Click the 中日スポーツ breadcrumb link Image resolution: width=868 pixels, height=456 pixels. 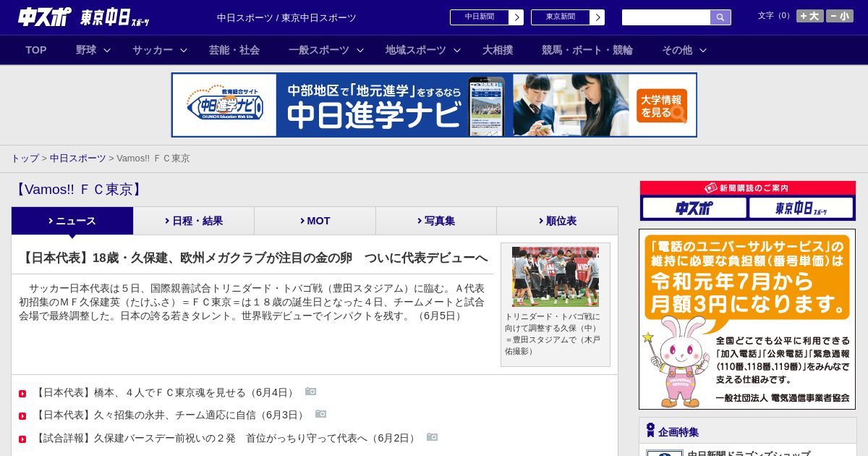pos(78,158)
